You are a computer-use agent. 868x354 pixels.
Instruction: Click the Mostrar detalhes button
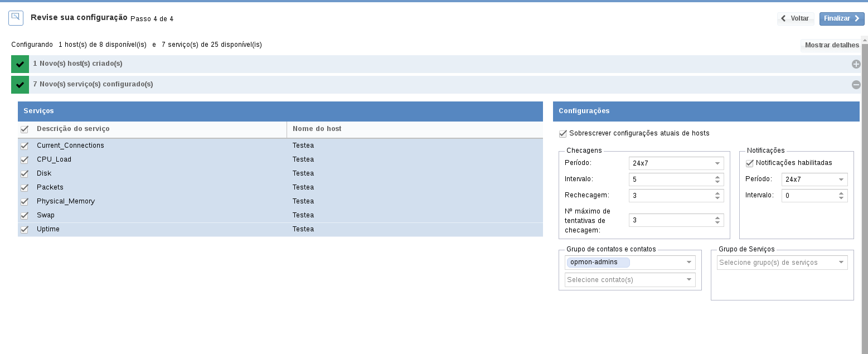(x=831, y=45)
